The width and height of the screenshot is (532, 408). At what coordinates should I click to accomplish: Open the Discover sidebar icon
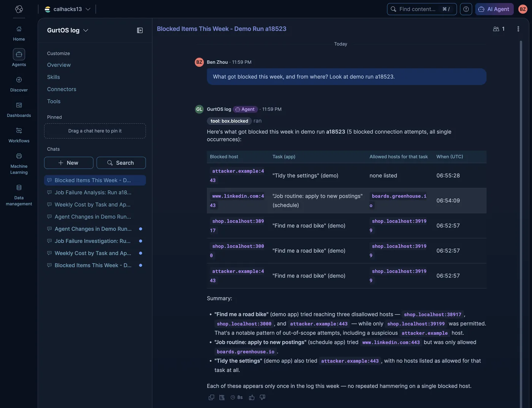pos(19,84)
